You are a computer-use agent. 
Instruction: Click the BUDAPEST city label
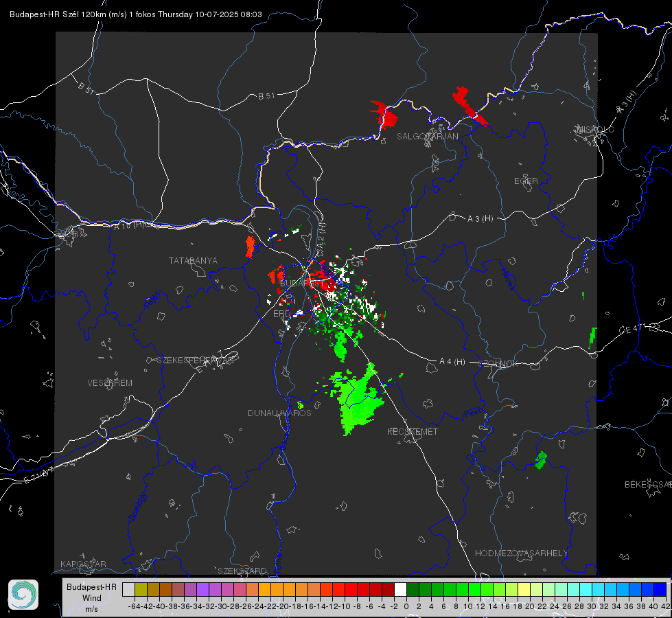click(x=302, y=283)
